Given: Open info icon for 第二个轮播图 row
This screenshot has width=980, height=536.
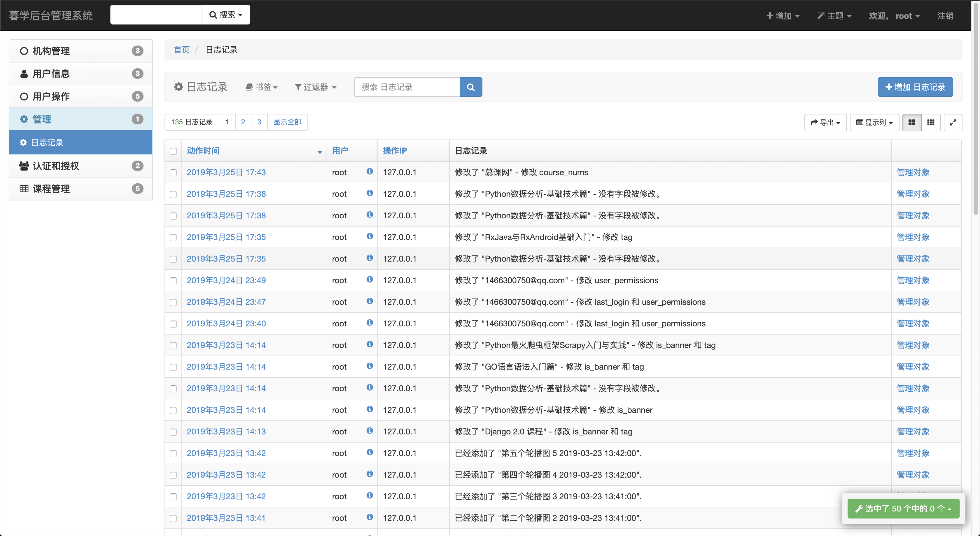Looking at the screenshot, I should (x=370, y=517).
